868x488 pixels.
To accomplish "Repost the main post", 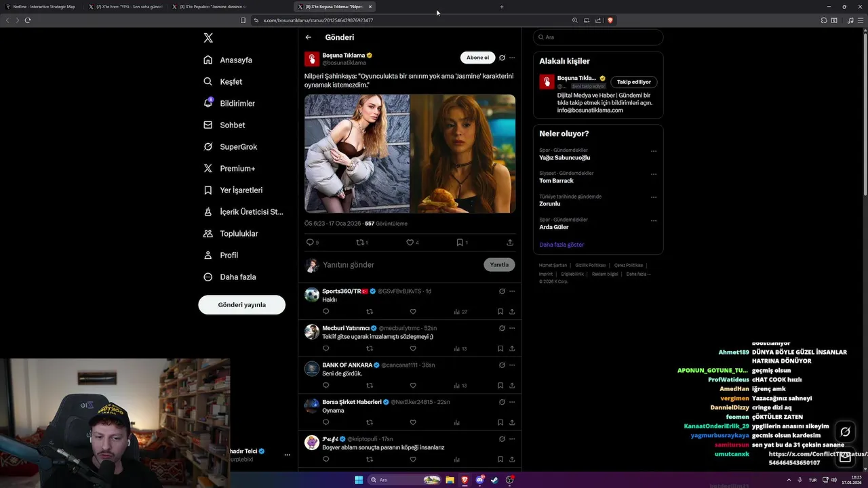I will (x=361, y=242).
